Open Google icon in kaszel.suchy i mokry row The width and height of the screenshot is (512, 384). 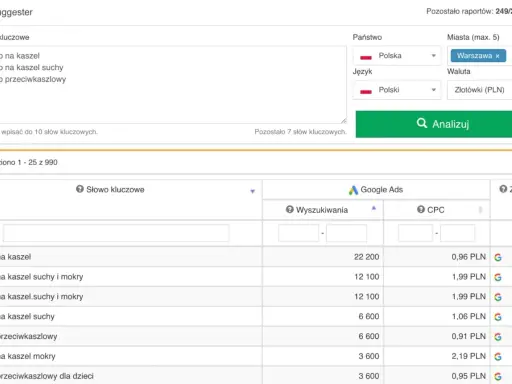point(498,297)
